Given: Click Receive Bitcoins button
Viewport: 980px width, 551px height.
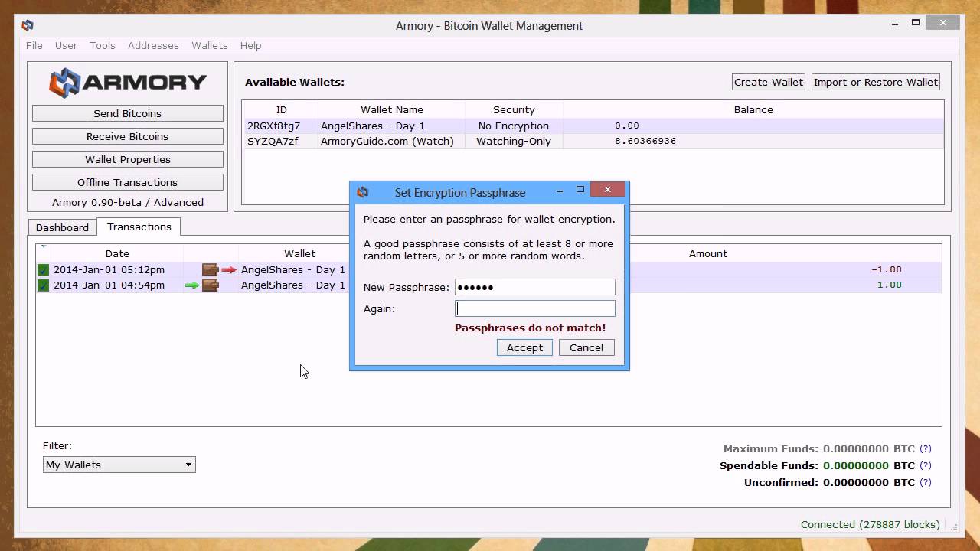Looking at the screenshot, I should tap(128, 136).
